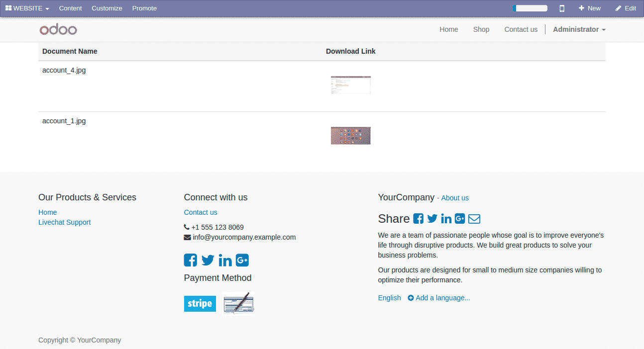Click LinkedIn icon under Connect with us
The height and width of the screenshot is (349, 644).
coord(225,260)
